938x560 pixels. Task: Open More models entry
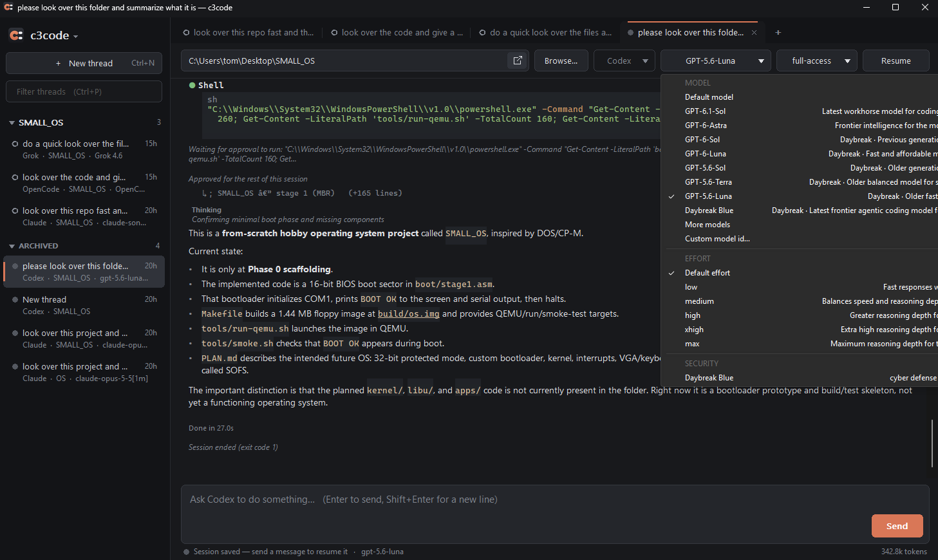pos(800,225)
